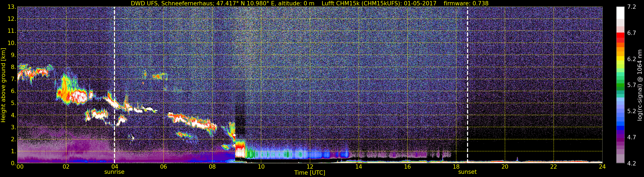Click the x-axis tick label '12'
Viewport: 644px width, 177px height.
(x=310, y=167)
